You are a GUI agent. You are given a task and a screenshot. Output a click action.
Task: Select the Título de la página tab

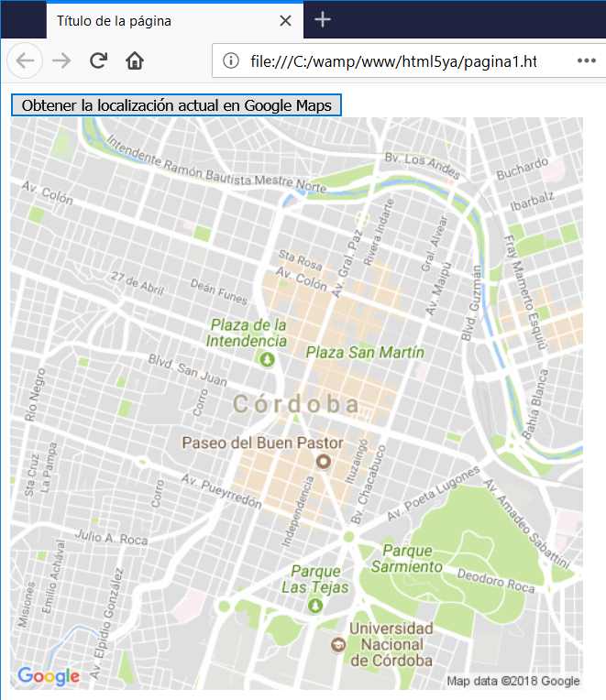coord(174,20)
